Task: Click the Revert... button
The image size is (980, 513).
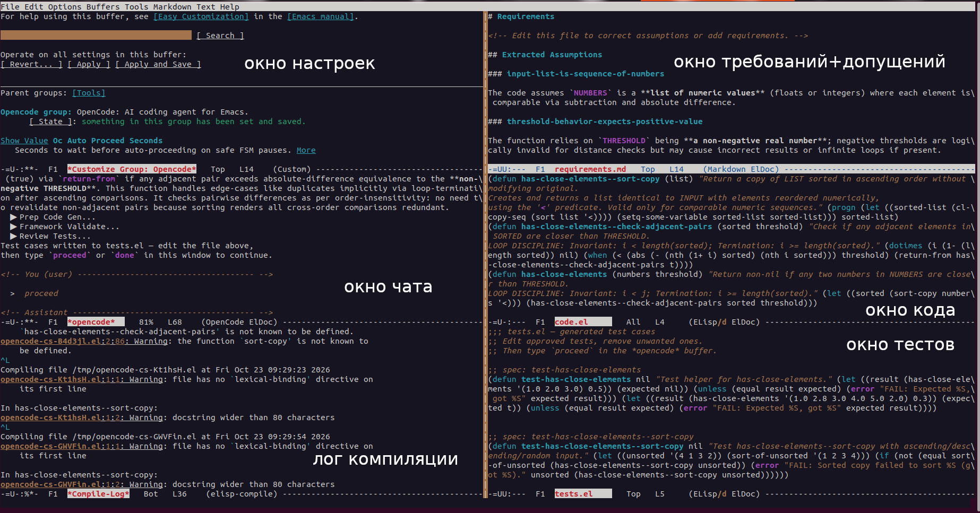Action: pos(31,64)
